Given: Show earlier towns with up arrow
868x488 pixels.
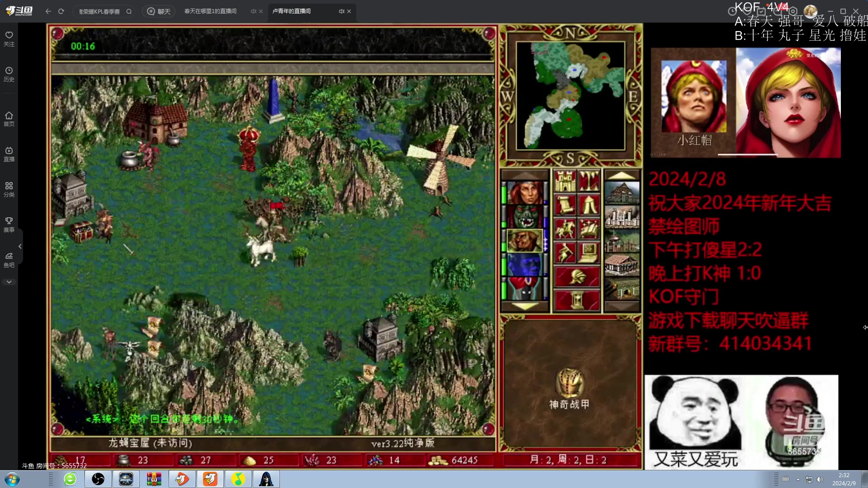Looking at the screenshot, I should click(622, 175).
